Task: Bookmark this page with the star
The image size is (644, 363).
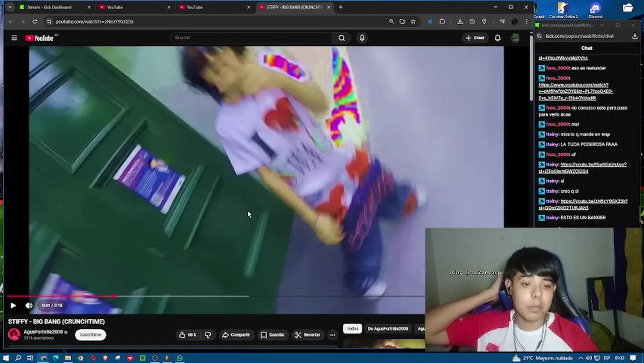Action: [413, 22]
